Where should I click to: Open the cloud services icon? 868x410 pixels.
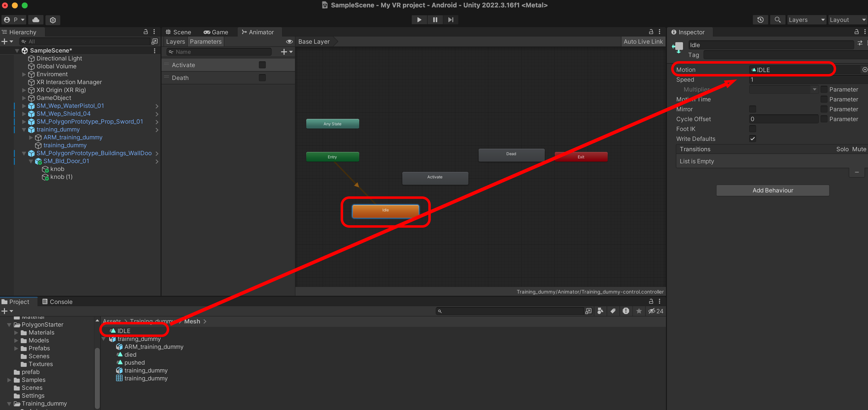[36, 20]
